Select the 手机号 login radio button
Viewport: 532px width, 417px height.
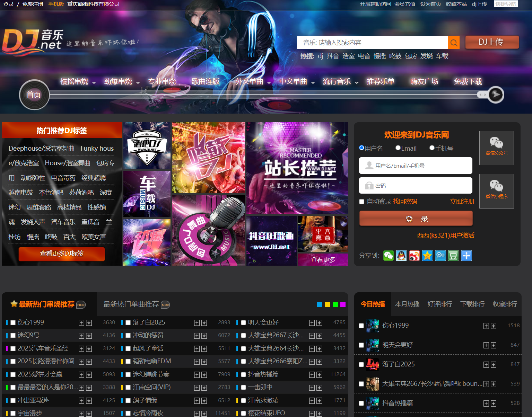click(x=432, y=148)
